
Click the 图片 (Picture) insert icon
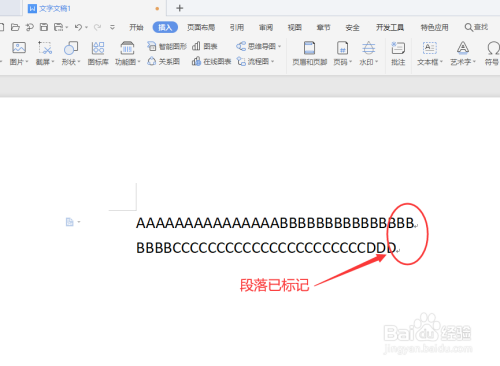(x=19, y=48)
